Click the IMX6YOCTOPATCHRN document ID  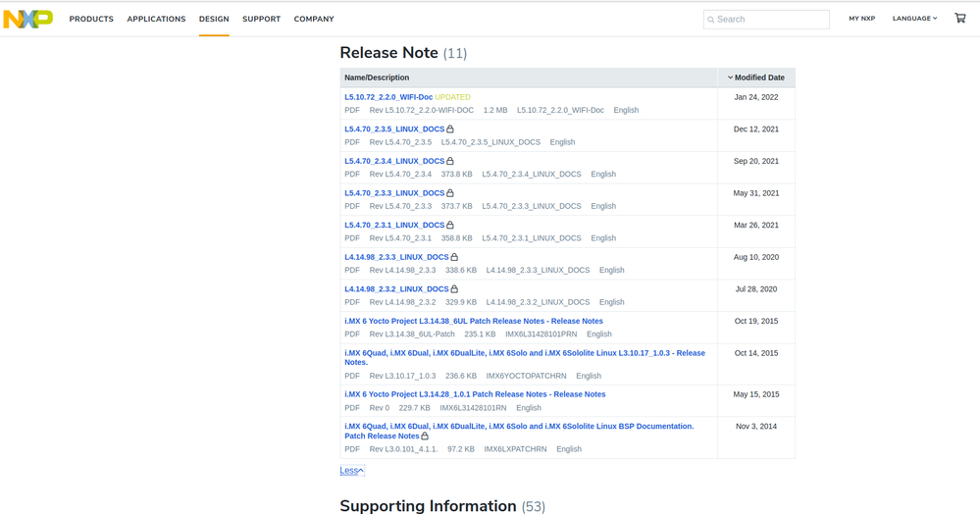tap(526, 376)
